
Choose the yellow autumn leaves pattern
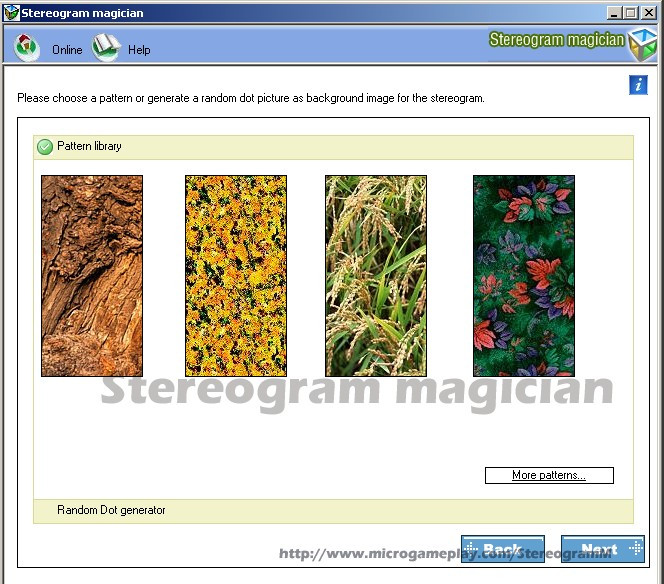236,276
